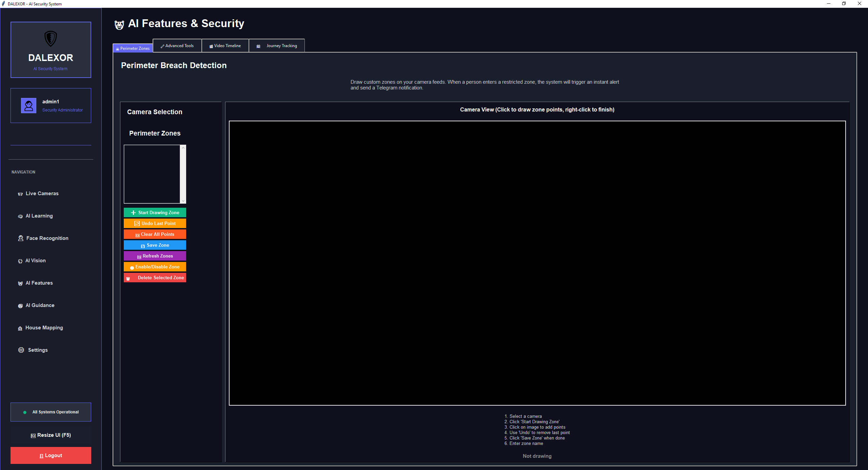Log out of the security system
The image size is (868, 470).
[x=51, y=455]
